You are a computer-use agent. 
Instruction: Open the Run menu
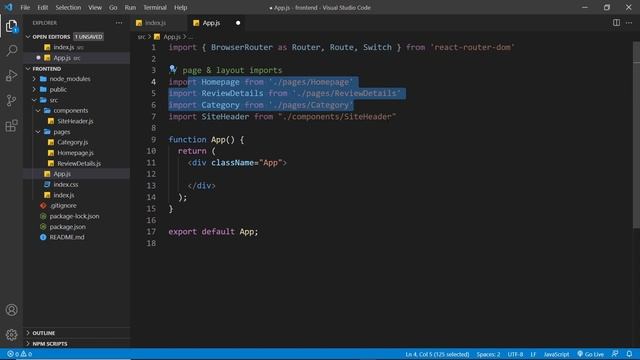pyautogui.click(x=130, y=7)
